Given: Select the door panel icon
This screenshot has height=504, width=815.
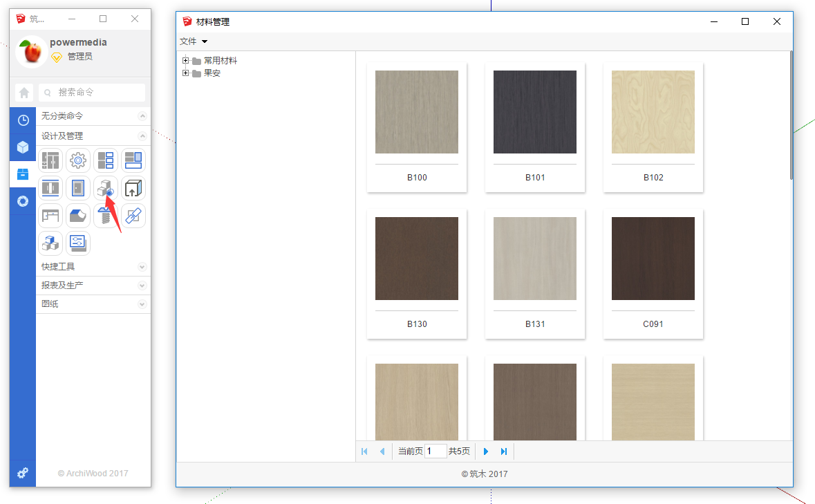Looking at the screenshot, I should [78, 188].
